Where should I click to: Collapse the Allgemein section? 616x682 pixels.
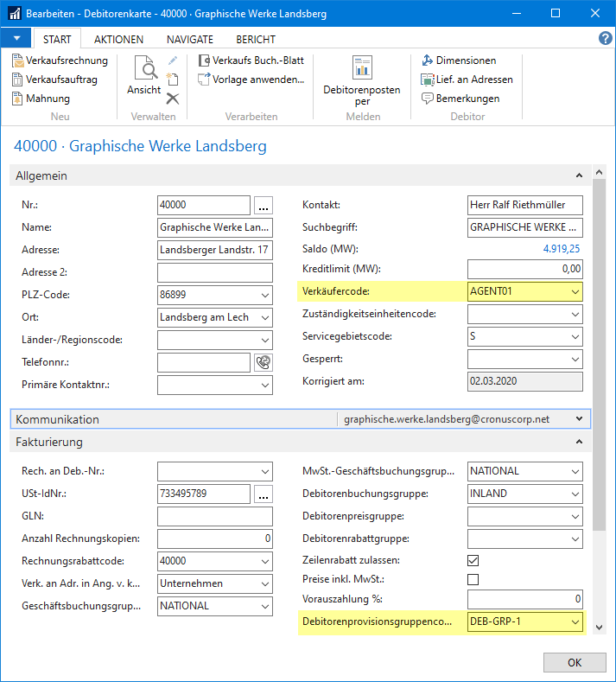(579, 175)
